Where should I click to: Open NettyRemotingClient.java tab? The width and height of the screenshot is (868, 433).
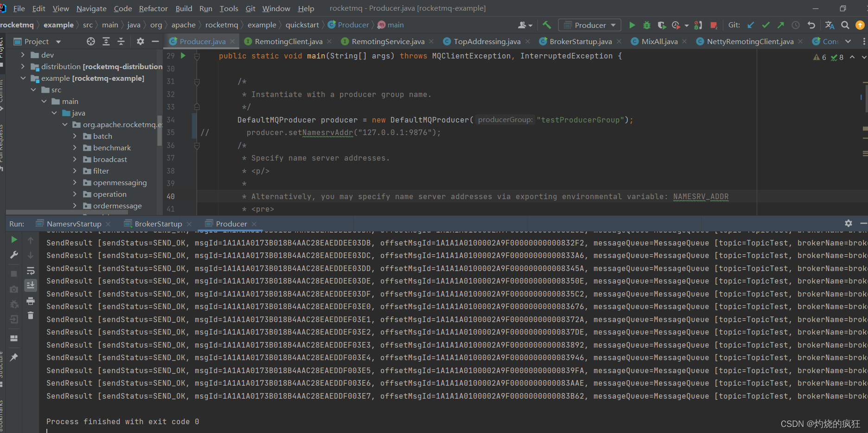pos(750,41)
